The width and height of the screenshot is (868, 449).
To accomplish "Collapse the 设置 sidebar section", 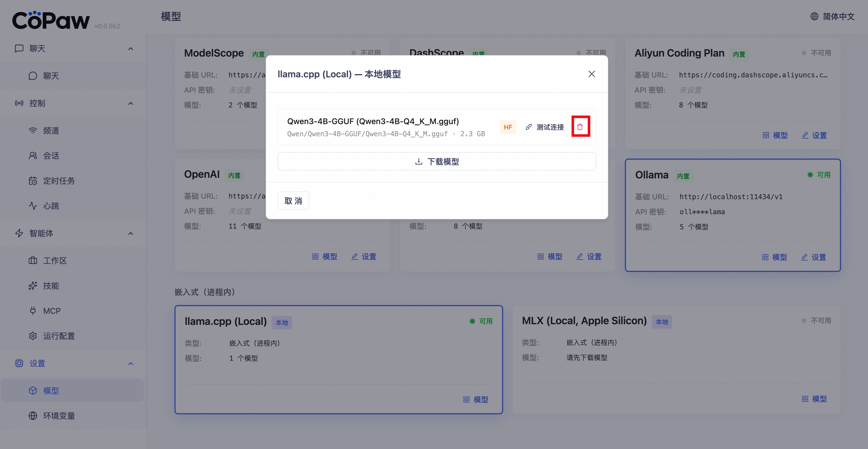I will 131,363.
